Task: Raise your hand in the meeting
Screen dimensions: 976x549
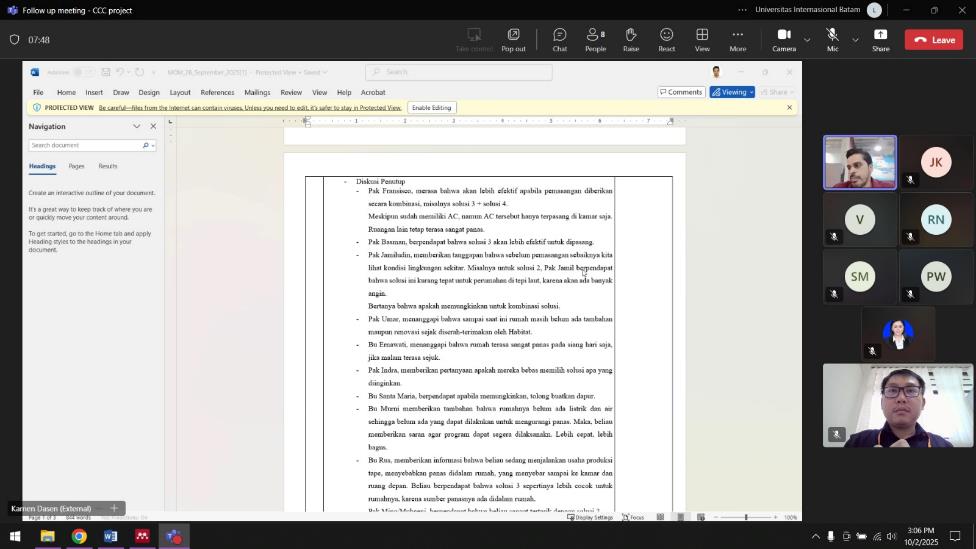Action: click(x=631, y=39)
